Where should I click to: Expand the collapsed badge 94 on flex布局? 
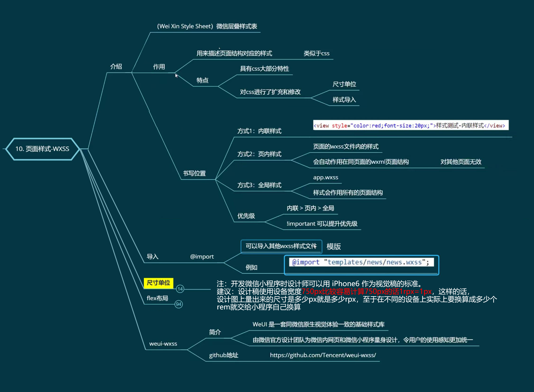coord(178,304)
